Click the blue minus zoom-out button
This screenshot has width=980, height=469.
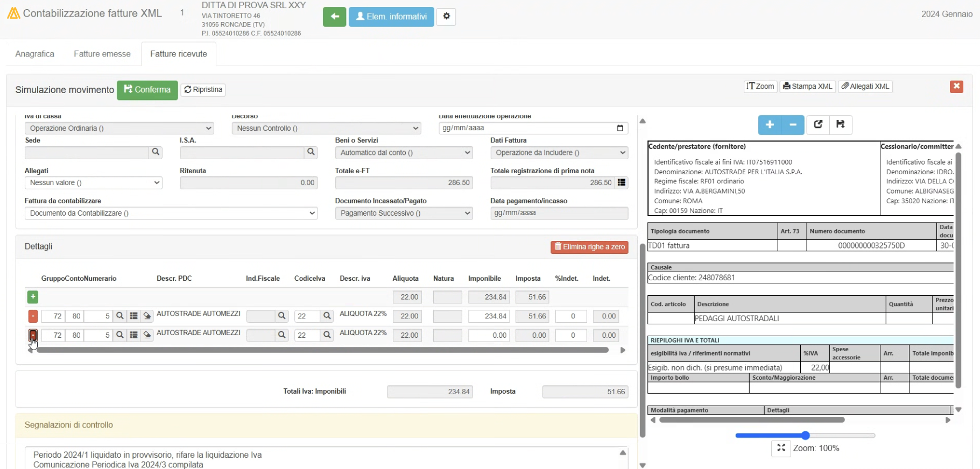click(x=793, y=125)
